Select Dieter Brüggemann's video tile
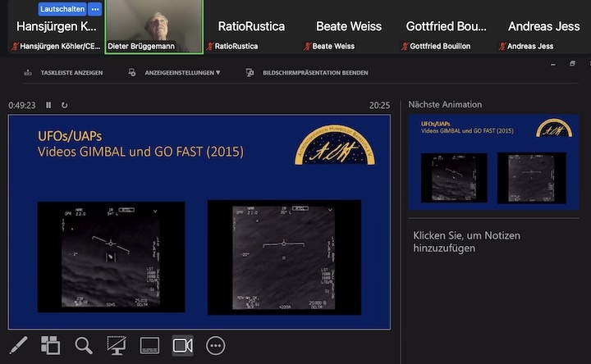The height and width of the screenshot is (364, 591). 153,26
